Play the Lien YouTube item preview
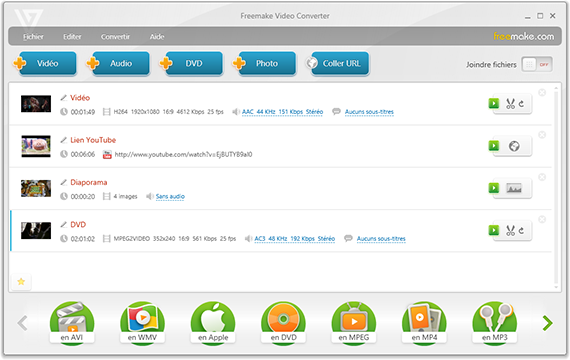The image size is (570, 360). [x=494, y=146]
